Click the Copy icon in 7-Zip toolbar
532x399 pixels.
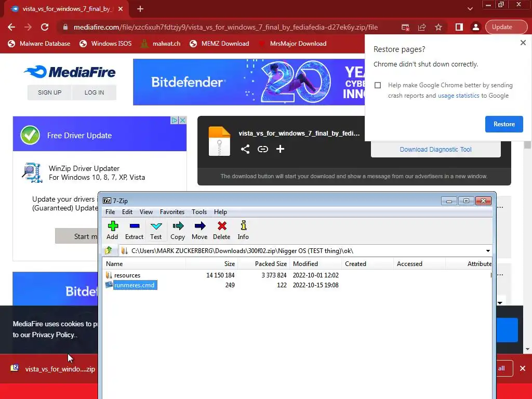pos(178,230)
